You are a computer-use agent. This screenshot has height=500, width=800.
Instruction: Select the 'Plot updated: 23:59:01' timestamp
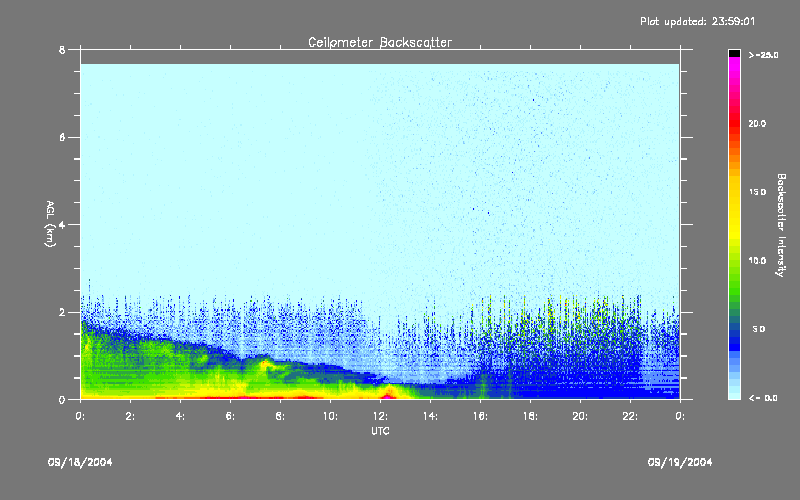[697, 21]
